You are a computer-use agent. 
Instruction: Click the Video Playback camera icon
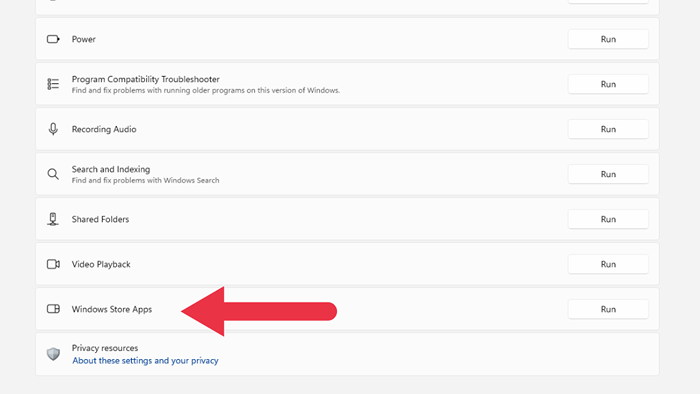53,264
